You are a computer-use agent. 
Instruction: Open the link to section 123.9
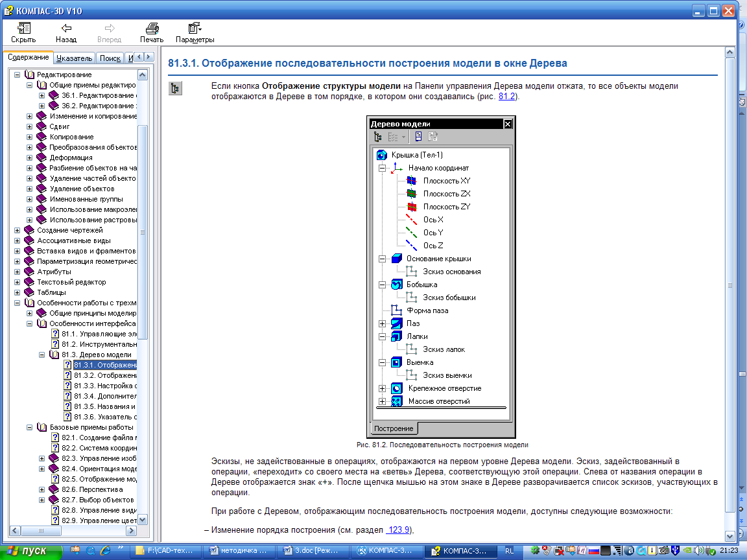[x=397, y=530]
